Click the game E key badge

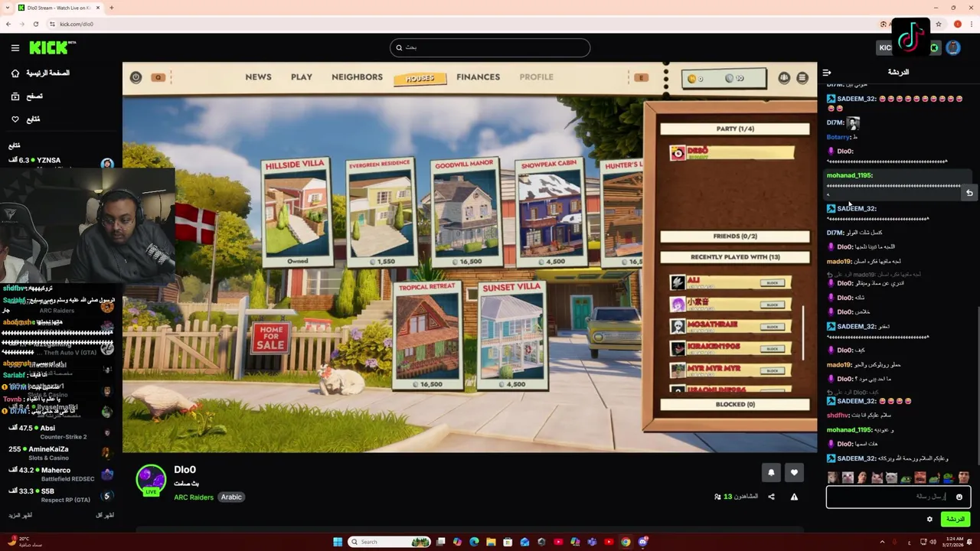pos(641,77)
